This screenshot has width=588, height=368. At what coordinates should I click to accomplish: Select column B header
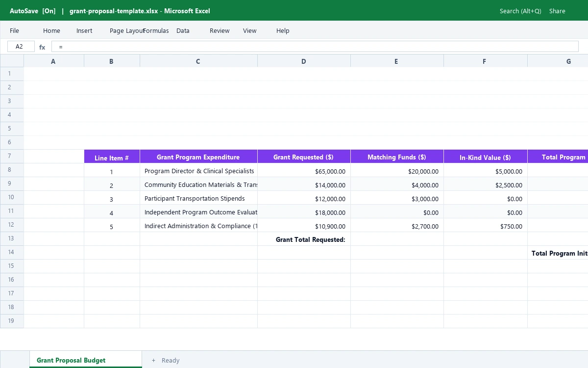(x=112, y=61)
